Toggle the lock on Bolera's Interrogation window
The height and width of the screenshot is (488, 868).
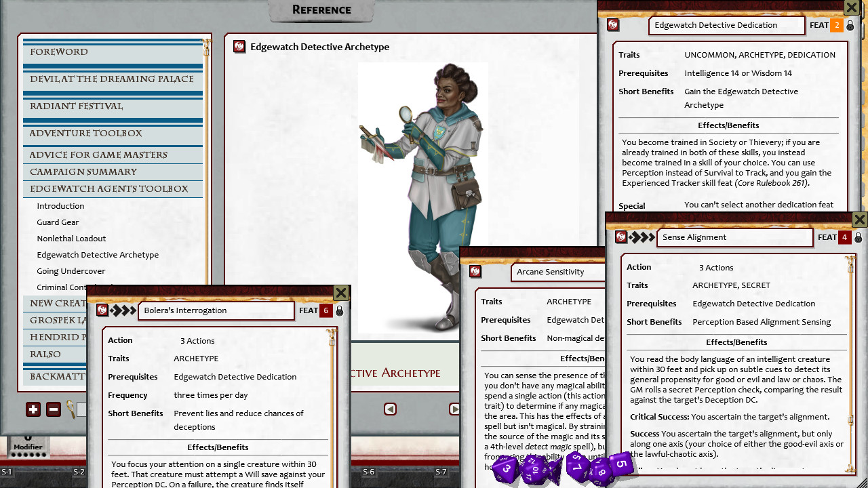(339, 310)
